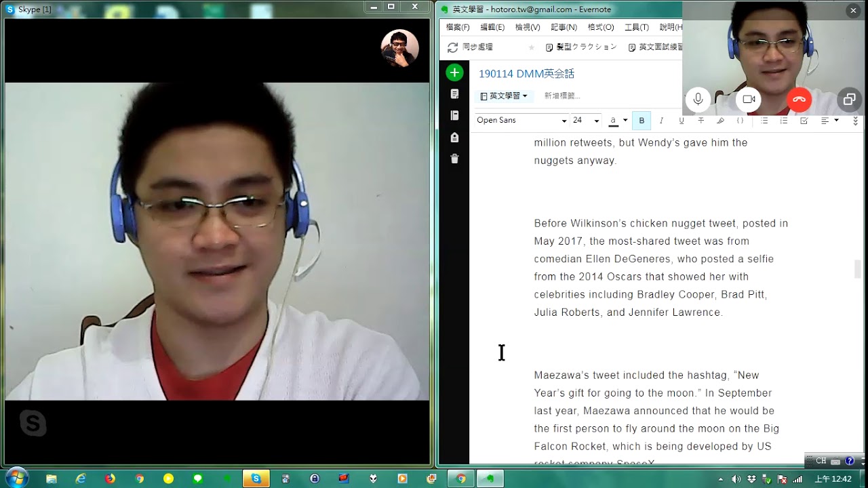
Task: Open the 檢視(V) menu
Action: coord(528,27)
